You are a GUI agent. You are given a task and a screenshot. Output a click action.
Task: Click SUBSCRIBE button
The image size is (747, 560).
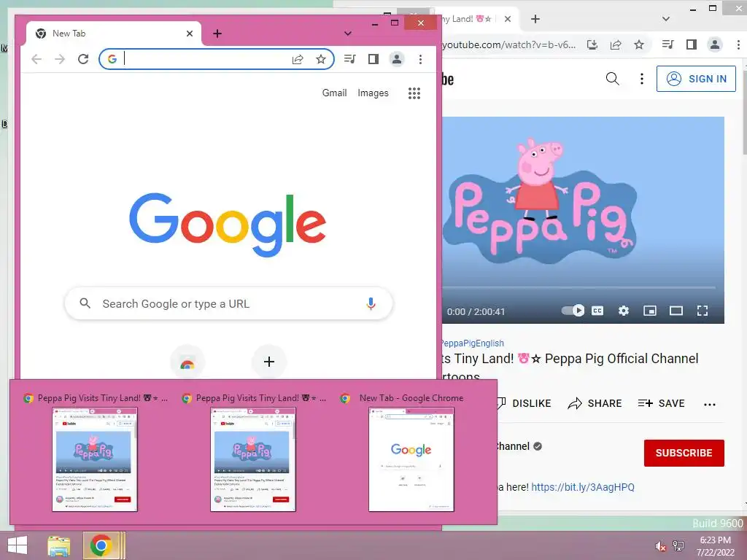coord(684,453)
